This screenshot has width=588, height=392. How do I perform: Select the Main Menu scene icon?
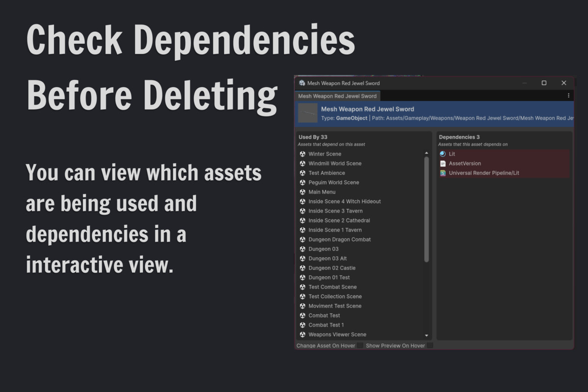pyautogui.click(x=303, y=192)
